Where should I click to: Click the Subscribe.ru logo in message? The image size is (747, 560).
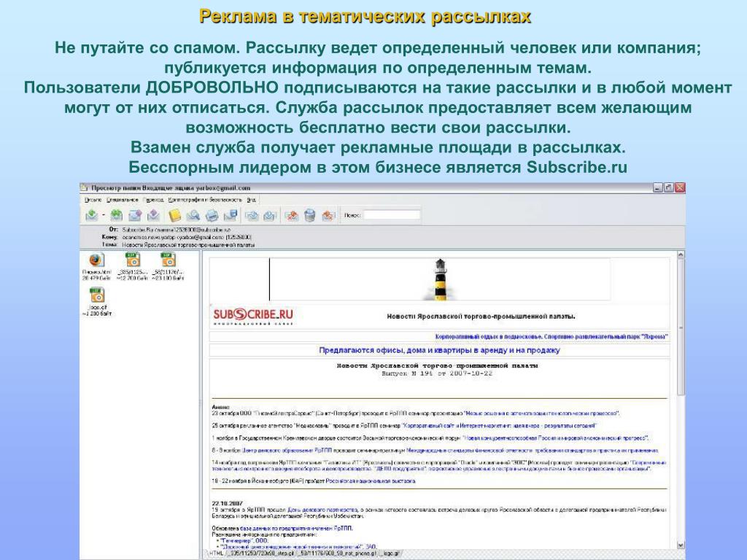pos(253,316)
